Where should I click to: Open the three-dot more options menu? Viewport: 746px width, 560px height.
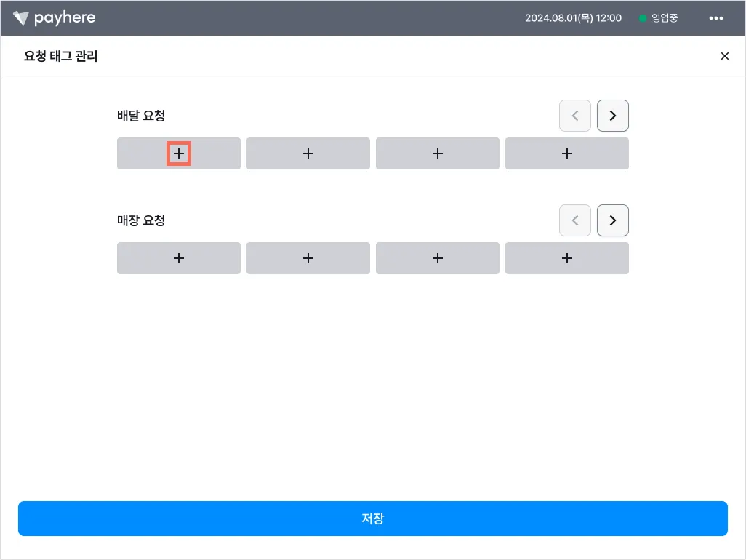pos(715,18)
